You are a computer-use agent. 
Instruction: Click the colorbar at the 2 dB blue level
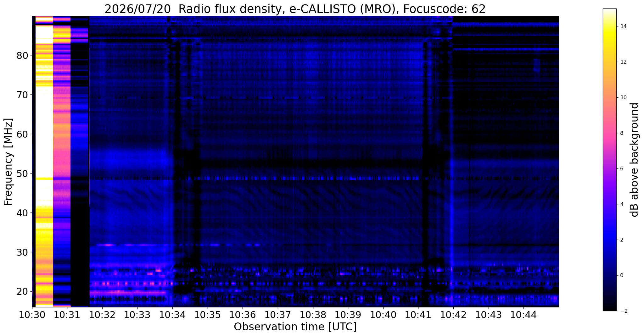click(609, 240)
